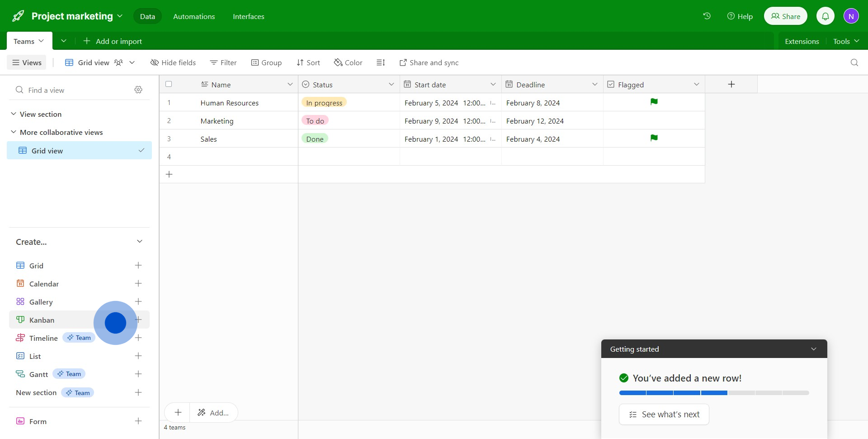Collapse the Create section
This screenshot has height=439, width=868.
(x=139, y=242)
